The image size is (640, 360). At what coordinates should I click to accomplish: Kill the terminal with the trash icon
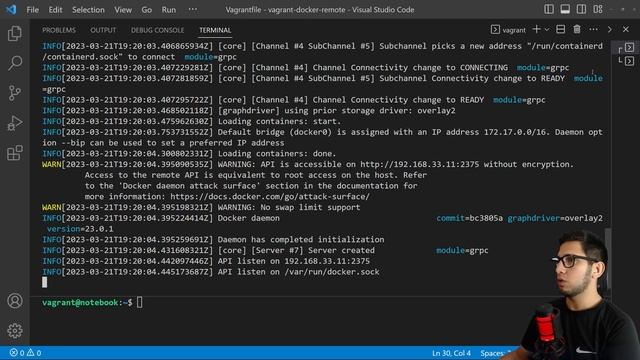click(x=577, y=29)
